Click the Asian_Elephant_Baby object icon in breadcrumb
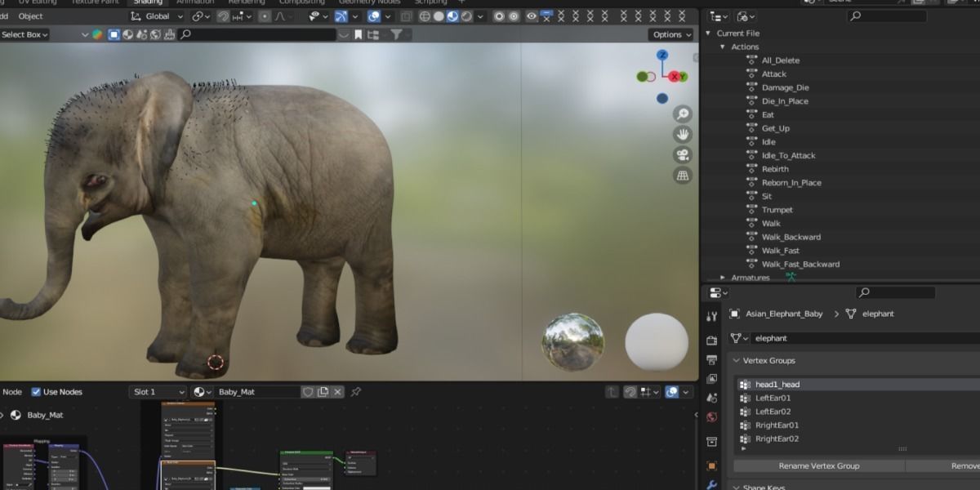980x490 pixels. coord(734,314)
